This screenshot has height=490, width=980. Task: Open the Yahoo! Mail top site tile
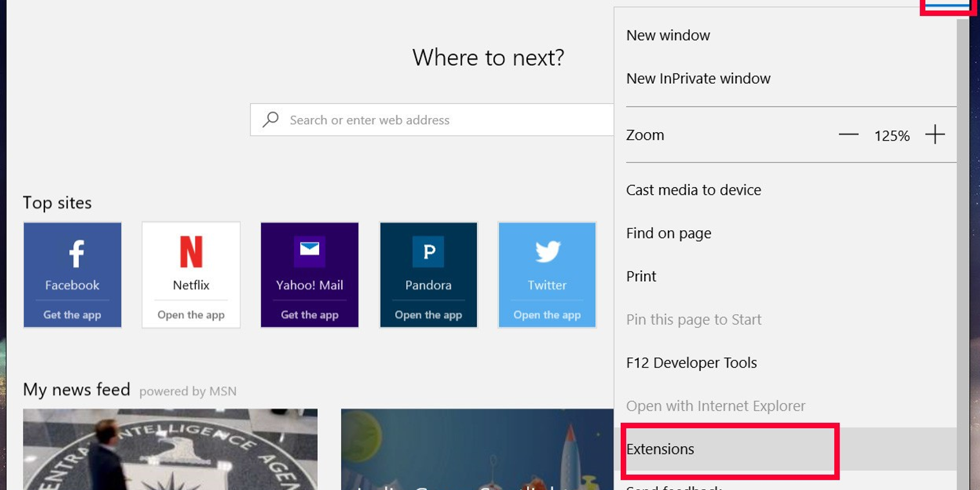pyautogui.click(x=309, y=275)
